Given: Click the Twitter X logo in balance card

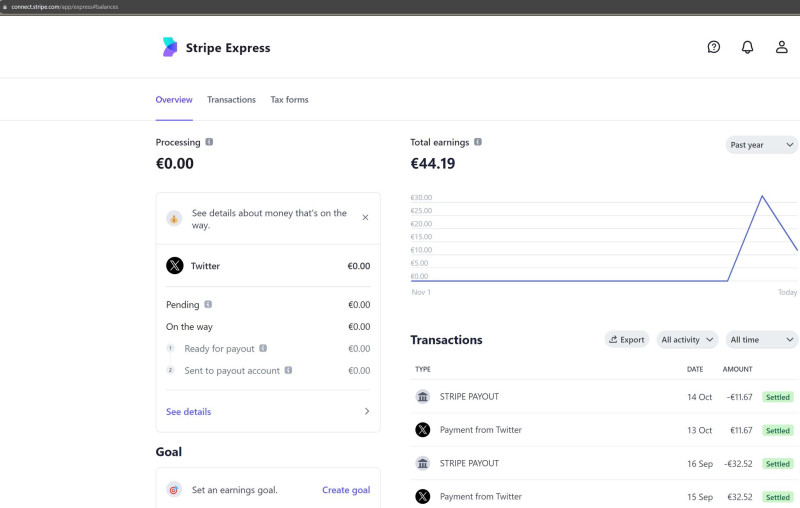Looking at the screenshot, I should [x=174, y=265].
